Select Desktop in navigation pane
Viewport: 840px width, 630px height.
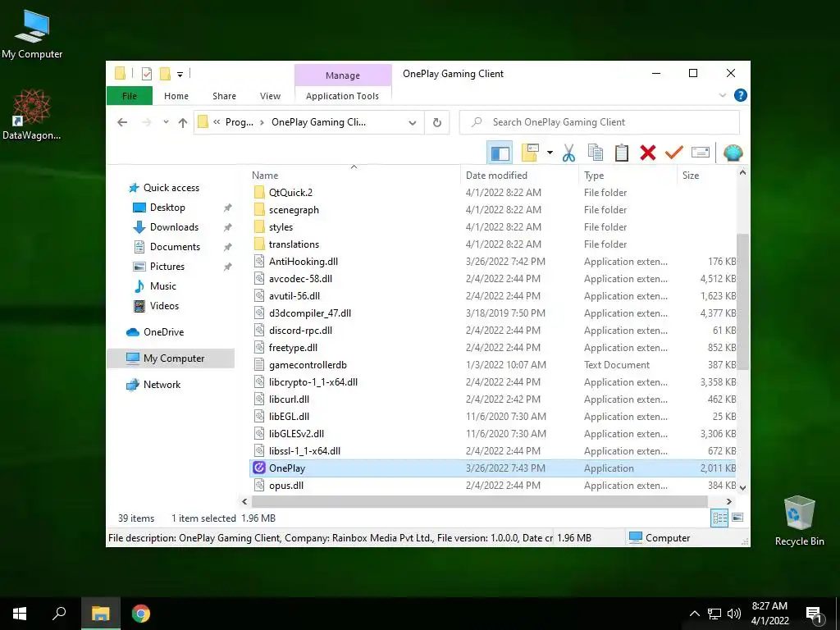click(x=159, y=208)
